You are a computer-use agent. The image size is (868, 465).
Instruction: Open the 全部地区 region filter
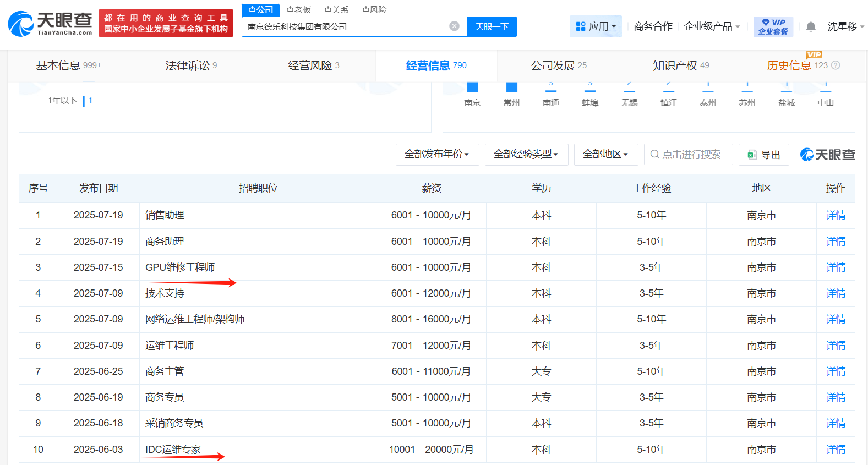(x=605, y=155)
